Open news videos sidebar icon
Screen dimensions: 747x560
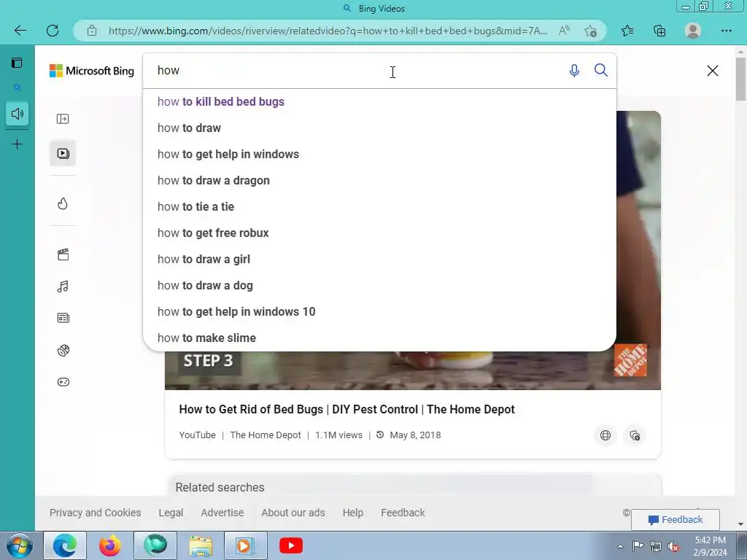[x=63, y=318]
